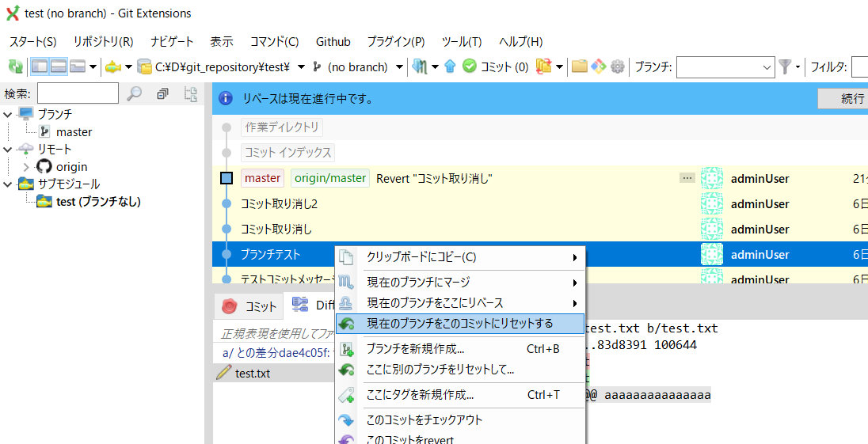The width and height of the screenshot is (868, 444).
Task: Open the Github menu
Action: tap(333, 41)
